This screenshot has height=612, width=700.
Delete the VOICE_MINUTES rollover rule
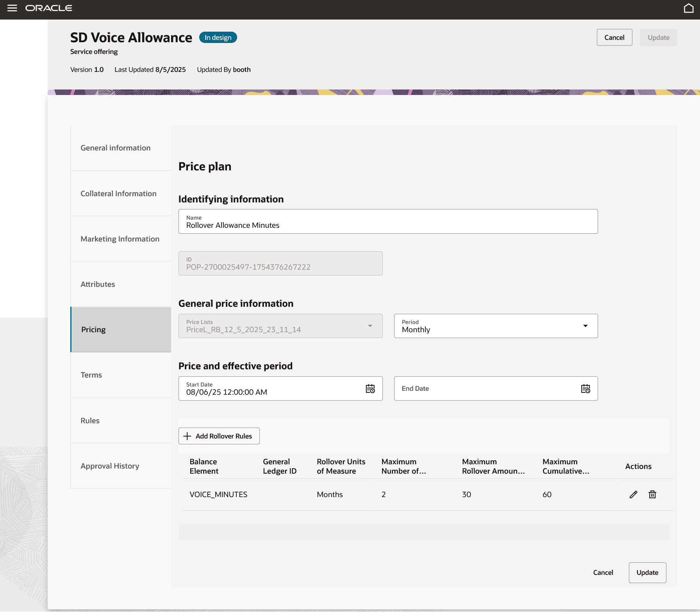[652, 494]
